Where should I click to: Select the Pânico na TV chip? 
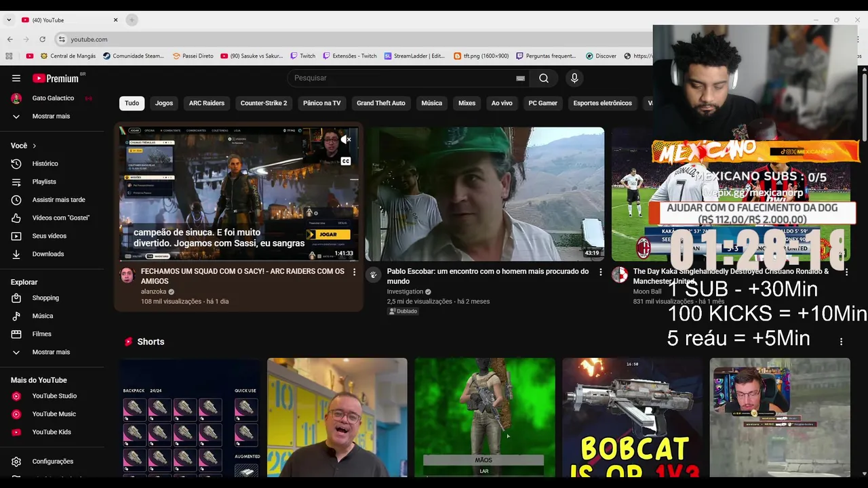click(x=322, y=103)
